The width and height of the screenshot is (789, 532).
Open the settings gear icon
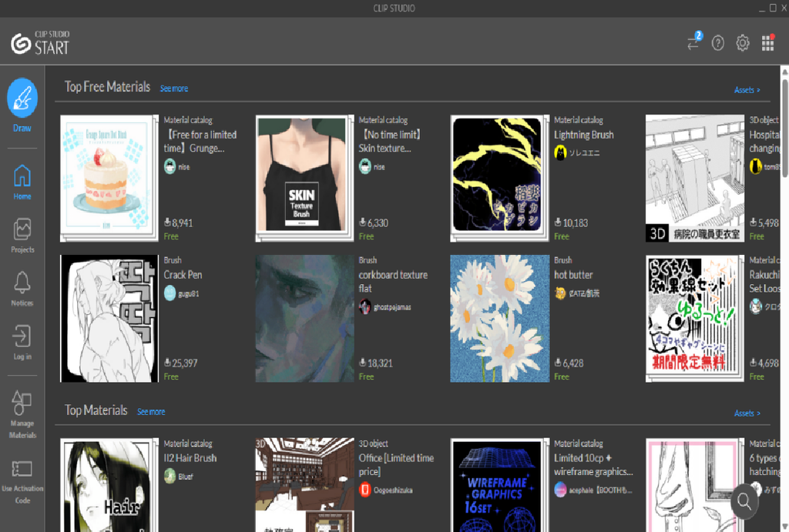pos(742,43)
